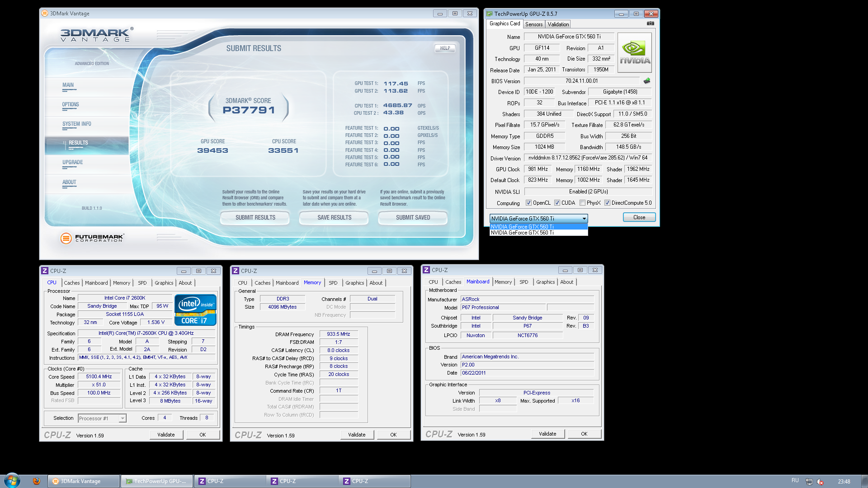Image resolution: width=868 pixels, height=488 pixels.
Task: Open Graphics tab in Mainboard CPU-Z window
Action: tap(545, 282)
